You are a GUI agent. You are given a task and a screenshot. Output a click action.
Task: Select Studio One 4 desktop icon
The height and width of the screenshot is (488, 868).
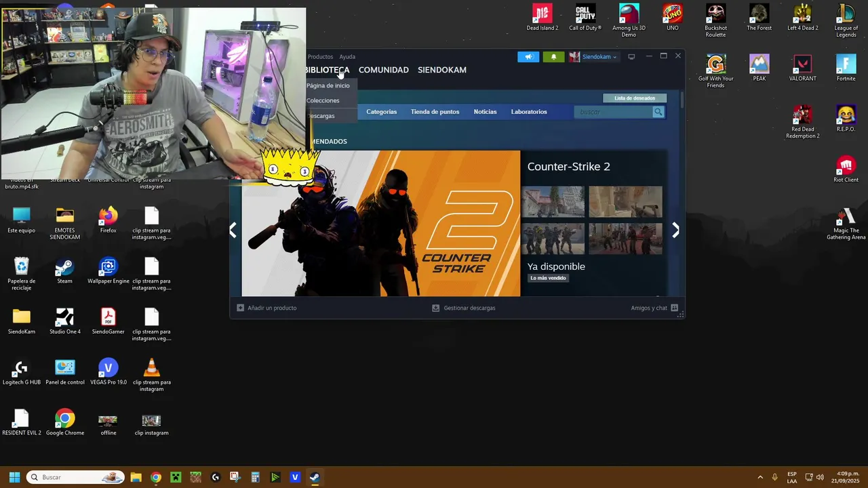[x=64, y=321]
